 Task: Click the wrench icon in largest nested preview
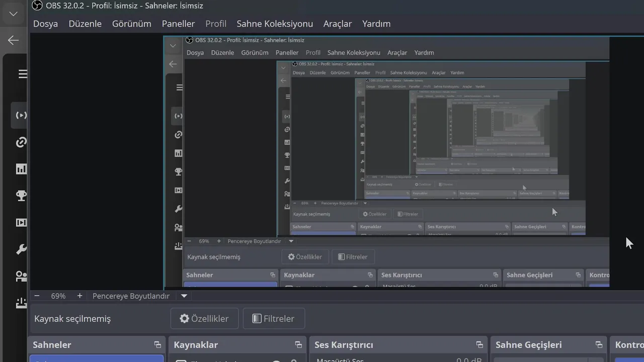pos(178,209)
